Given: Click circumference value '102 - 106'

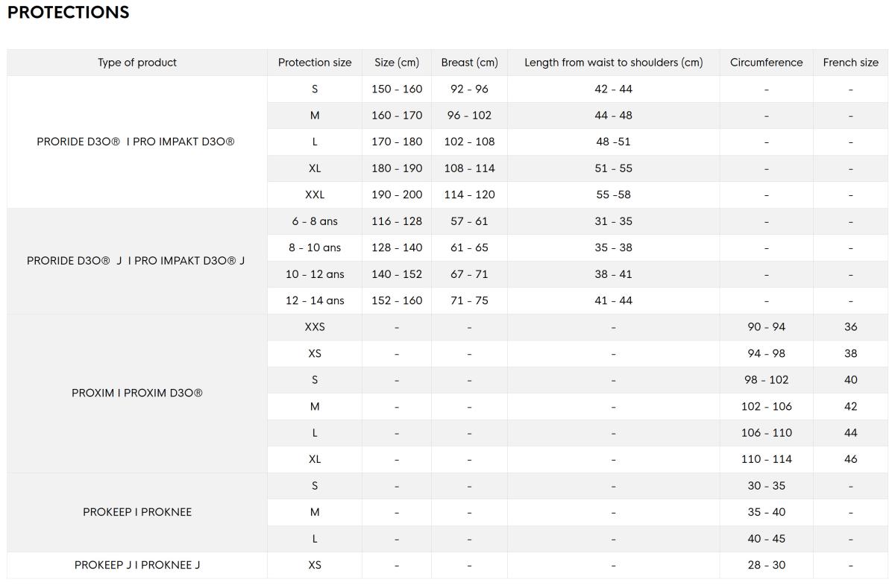Looking at the screenshot, I should pyautogui.click(x=766, y=406).
